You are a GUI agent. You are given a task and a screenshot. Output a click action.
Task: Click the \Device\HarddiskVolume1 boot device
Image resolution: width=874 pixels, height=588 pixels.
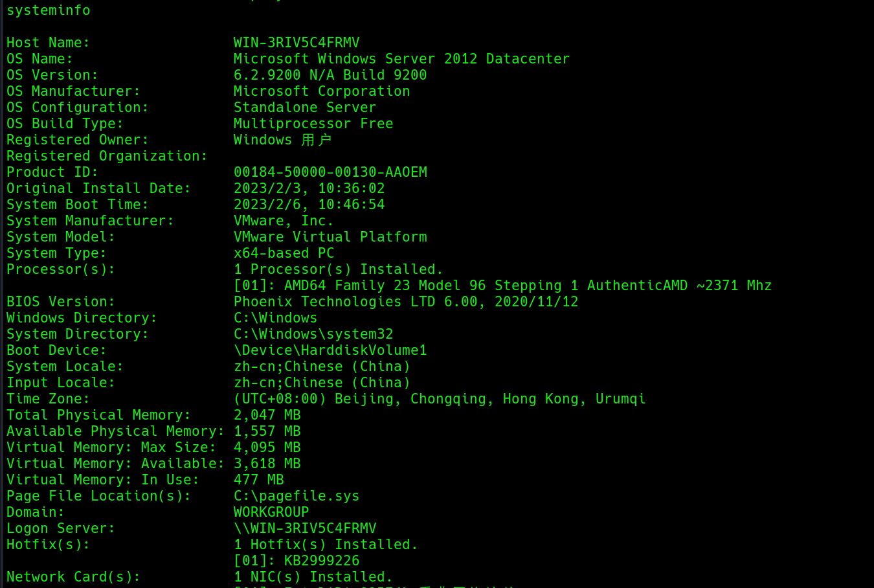pos(330,350)
